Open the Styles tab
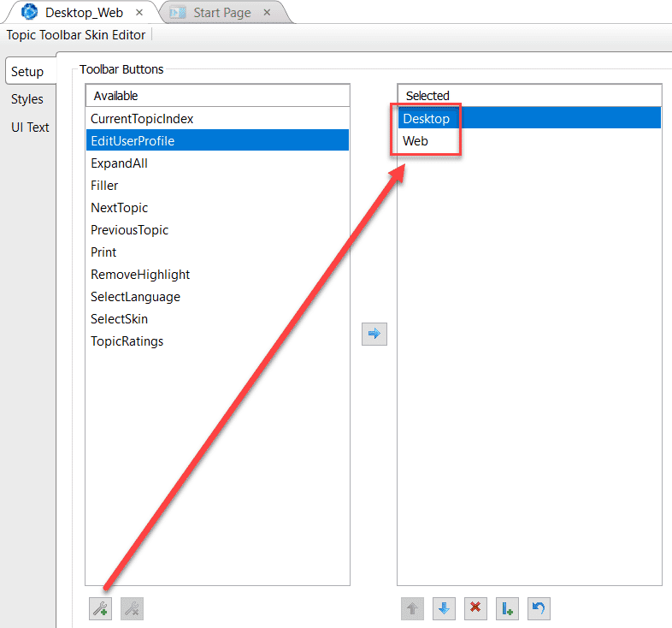Image resolution: width=672 pixels, height=628 pixels. click(27, 99)
